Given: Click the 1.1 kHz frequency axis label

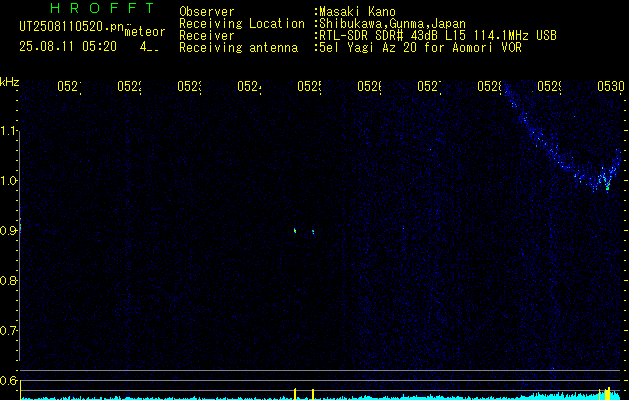Looking at the screenshot, I should coord(8,130).
